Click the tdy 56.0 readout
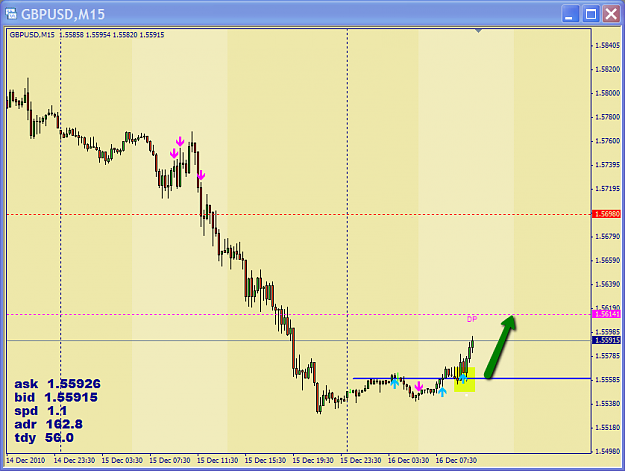The height and width of the screenshot is (471, 625). (x=44, y=438)
